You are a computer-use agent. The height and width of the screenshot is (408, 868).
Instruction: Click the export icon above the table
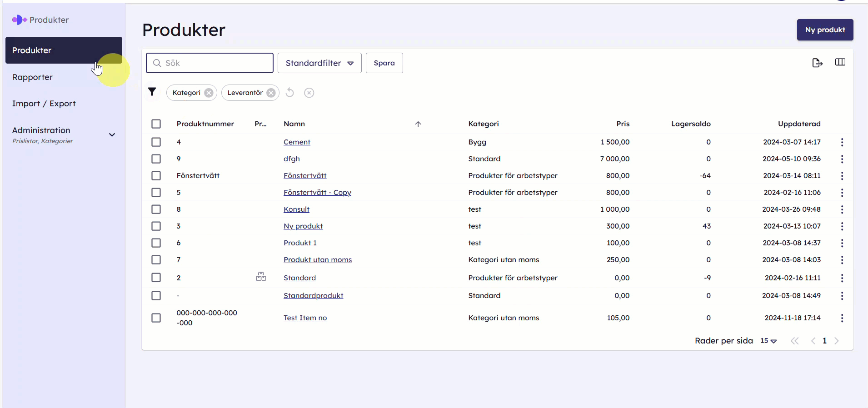817,63
